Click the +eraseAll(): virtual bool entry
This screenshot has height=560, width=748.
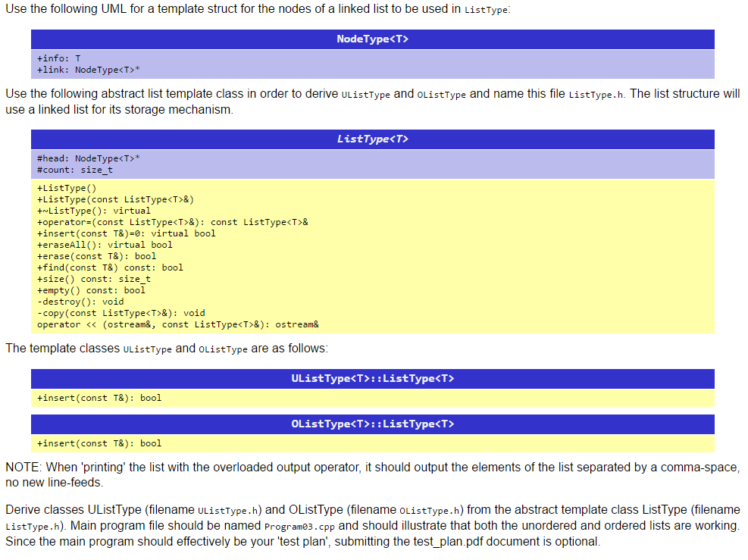[99, 244]
